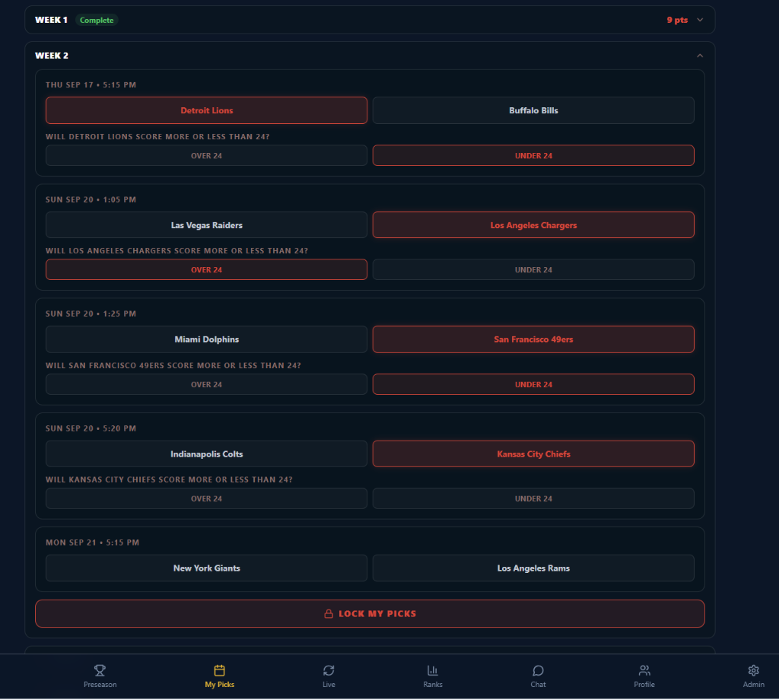Pick Buffalo Bills to win
The image size is (779, 700).
click(x=533, y=110)
